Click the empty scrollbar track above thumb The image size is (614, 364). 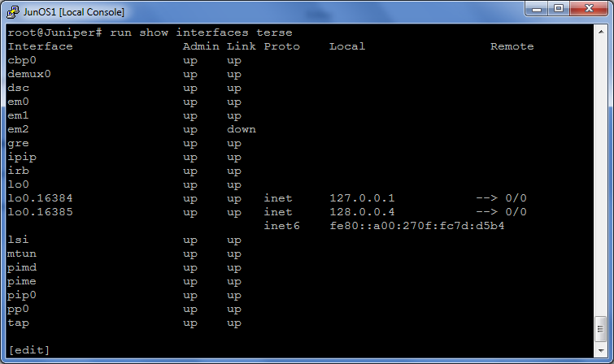click(601, 176)
